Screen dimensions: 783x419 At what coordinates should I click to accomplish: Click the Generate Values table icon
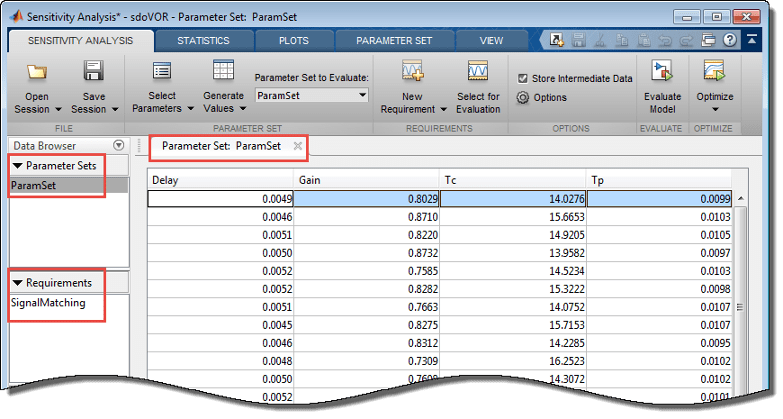pos(223,70)
